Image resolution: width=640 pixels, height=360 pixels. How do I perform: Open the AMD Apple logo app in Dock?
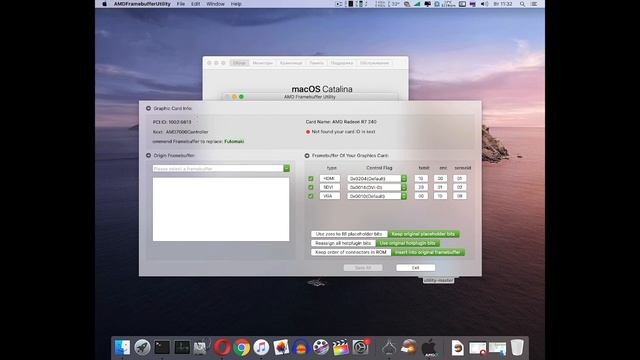[429, 347]
